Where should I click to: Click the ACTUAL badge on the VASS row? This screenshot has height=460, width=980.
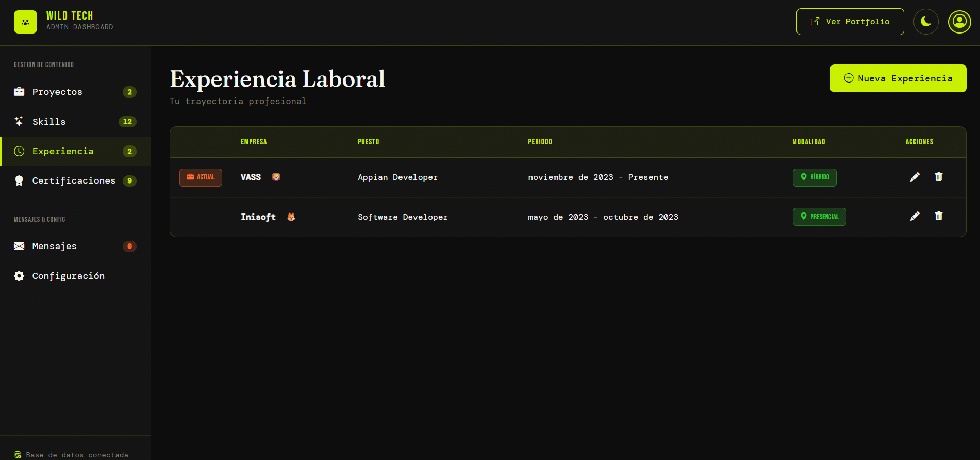point(201,177)
